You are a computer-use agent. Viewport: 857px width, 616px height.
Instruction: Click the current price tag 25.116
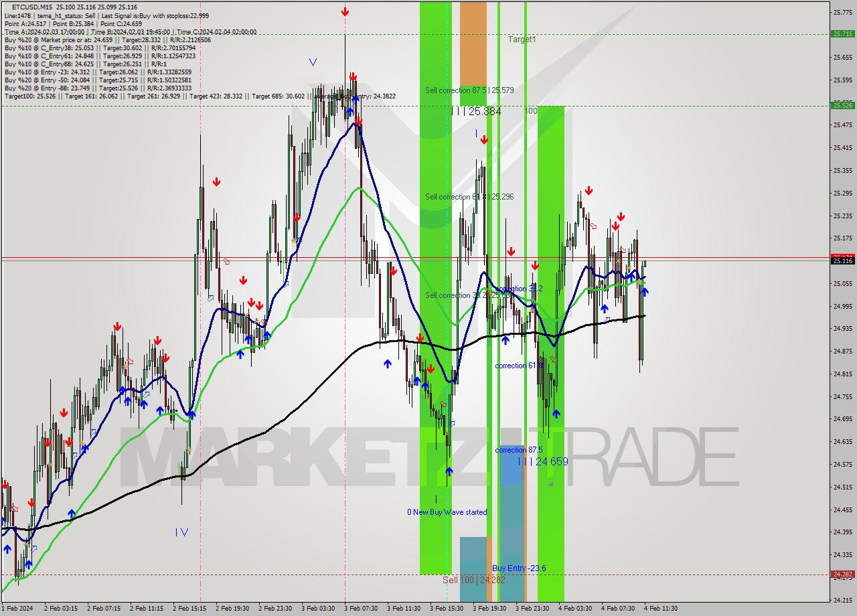click(x=842, y=260)
